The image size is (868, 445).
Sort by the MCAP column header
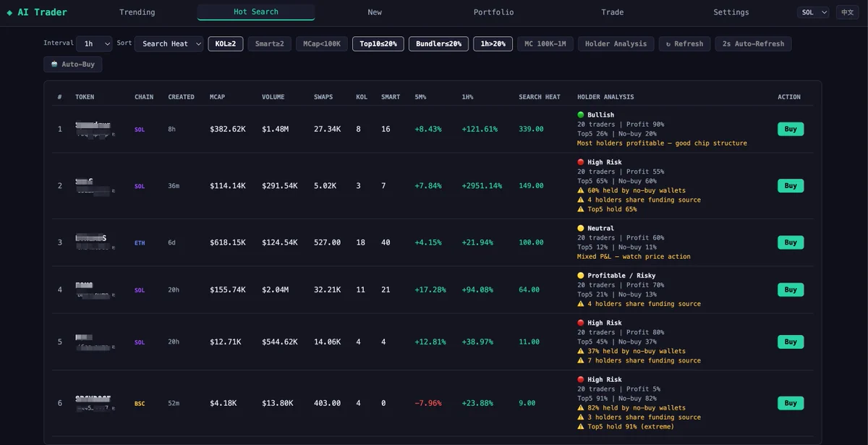218,97
